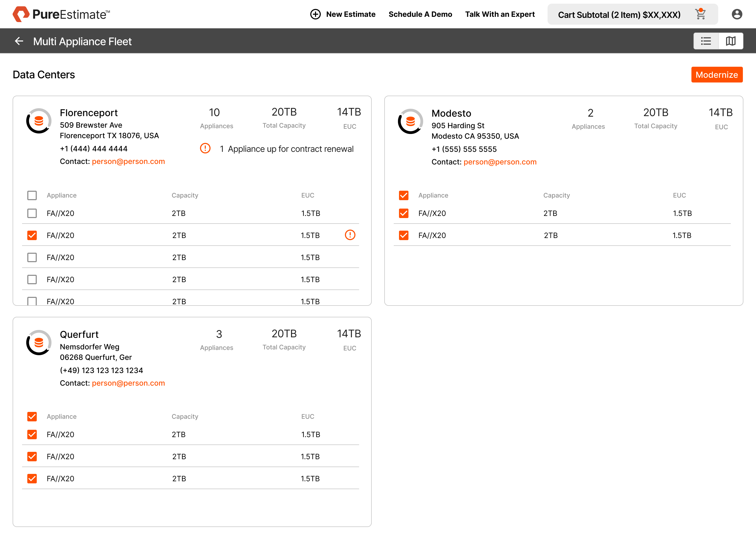Image resolution: width=756 pixels, height=538 pixels.
Task: Select all Florenceport appliances header checkbox
Action: click(32, 195)
